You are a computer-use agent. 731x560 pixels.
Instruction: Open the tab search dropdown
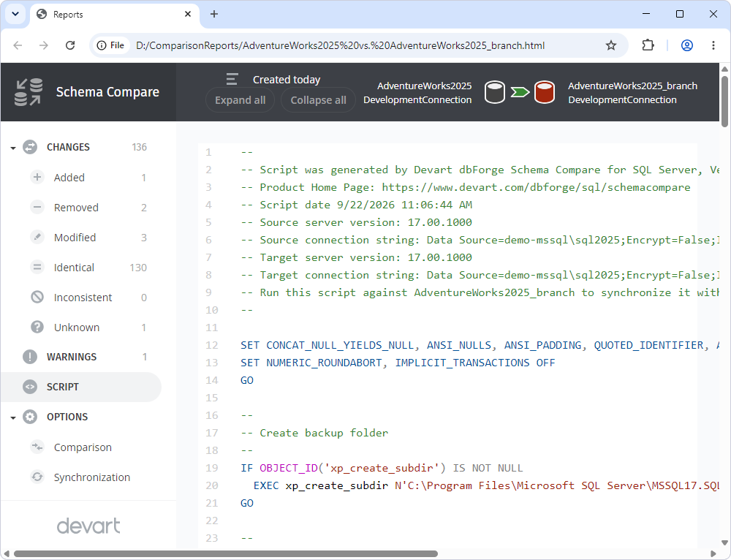pos(15,14)
